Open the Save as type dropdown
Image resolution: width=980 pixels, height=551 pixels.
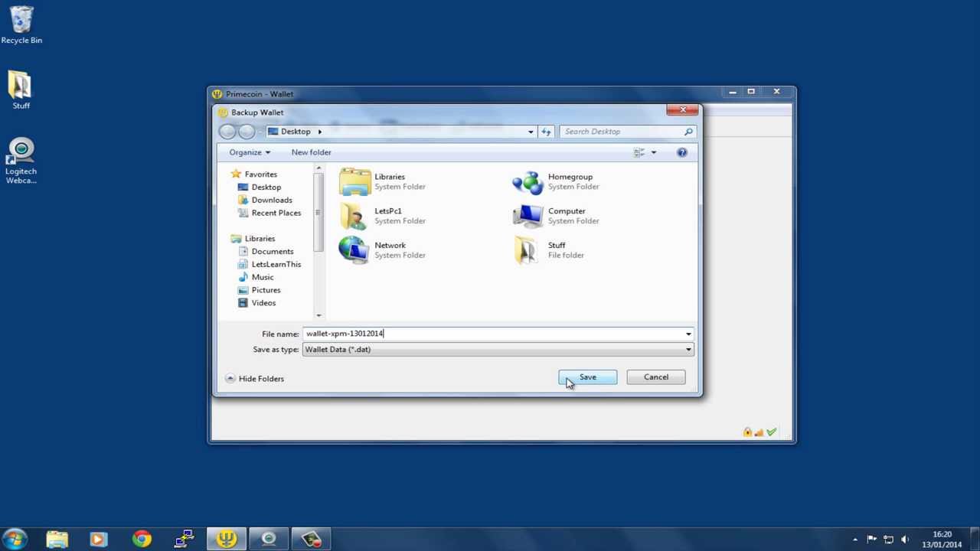(688, 350)
